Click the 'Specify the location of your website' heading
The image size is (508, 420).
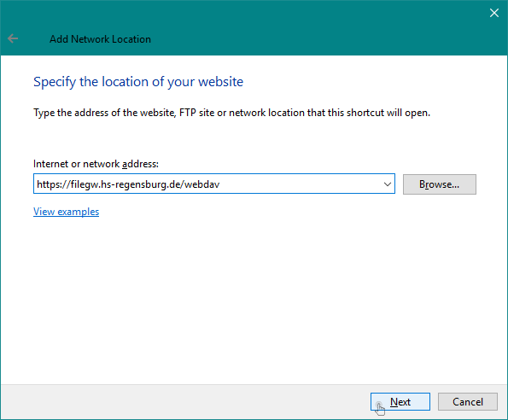[138, 82]
